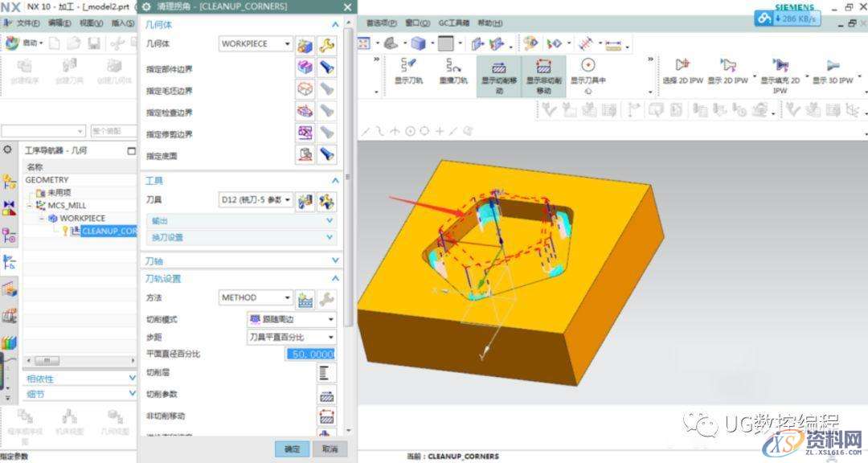Expand the 输出 section in dialog
Image resolution: width=868 pixels, height=463 pixels.
[x=329, y=220]
